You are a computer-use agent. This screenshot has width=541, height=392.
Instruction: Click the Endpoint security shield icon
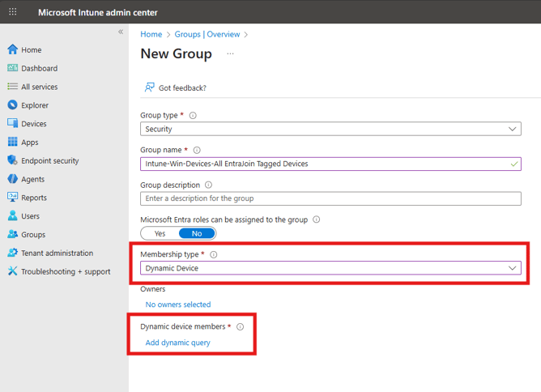point(12,160)
